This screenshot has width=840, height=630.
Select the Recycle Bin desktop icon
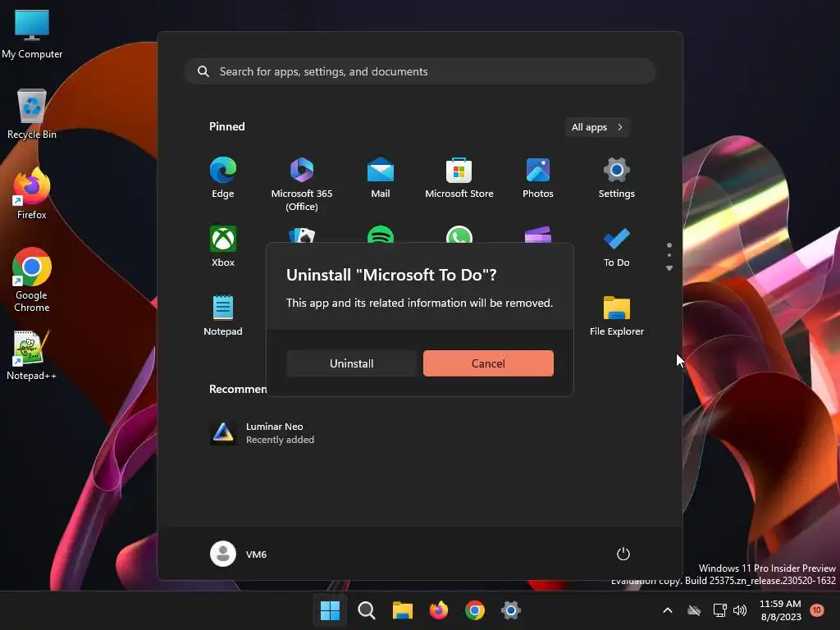32,114
